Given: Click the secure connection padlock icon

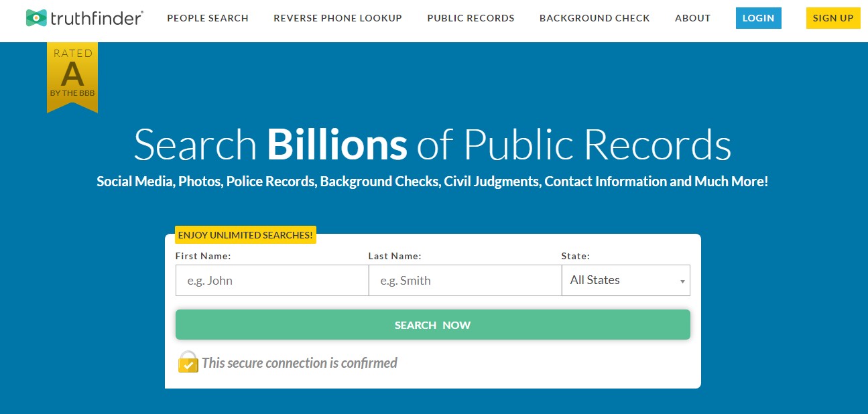Looking at the screenshot, I should pyautogui.click(x=188, y=362).
